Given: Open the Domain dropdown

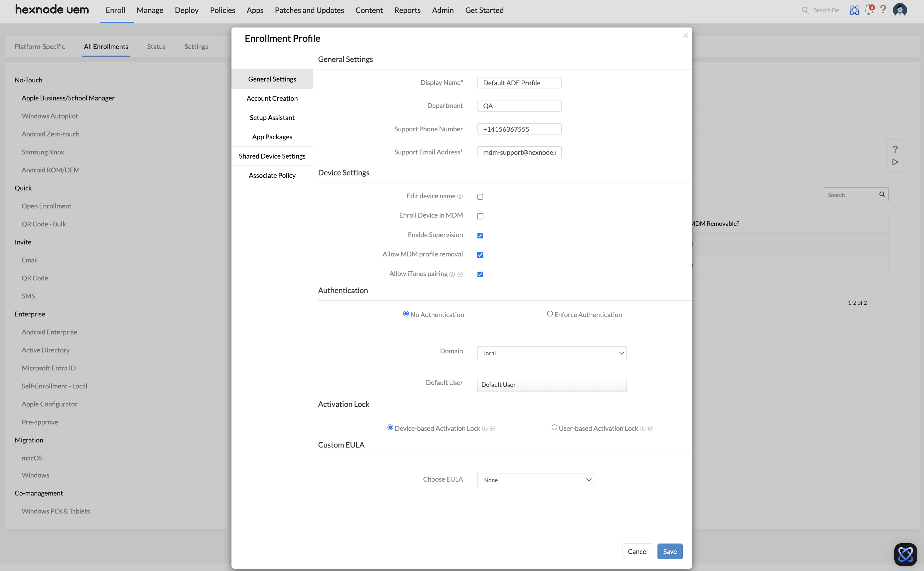Looking at the screenshot, I should pyautogui.click(x=552, y=353).
